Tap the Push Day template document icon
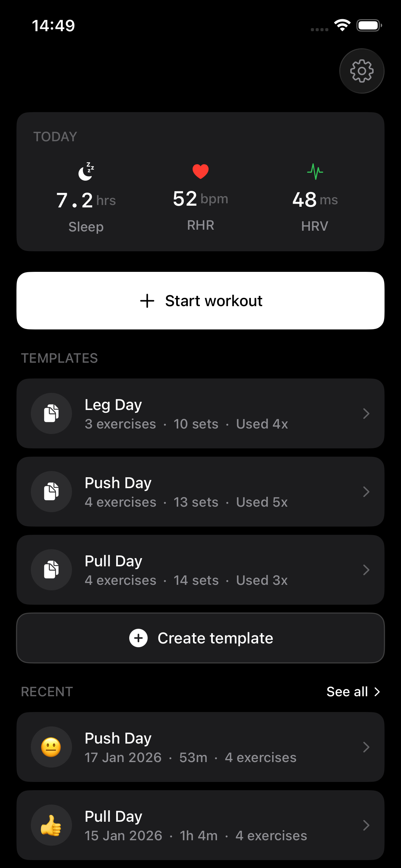This screenshot has width=401, height=868. tap(51, 491)
